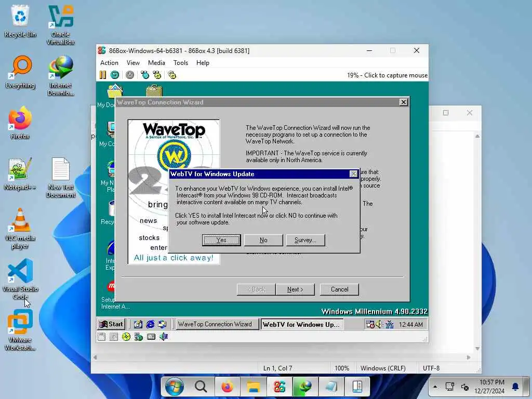Send Ctrl+Alt+Esc via the 86Box toolbar icon

click(x=157, y=75)
